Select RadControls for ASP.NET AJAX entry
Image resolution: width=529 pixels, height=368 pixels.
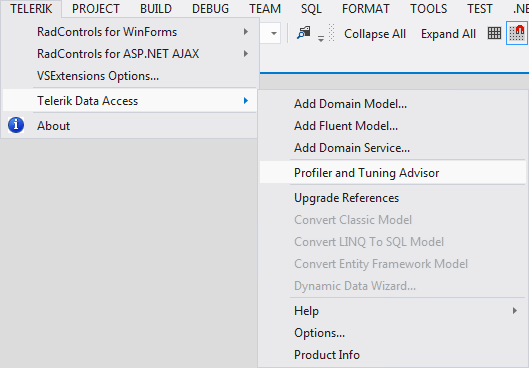pos(130,54)
